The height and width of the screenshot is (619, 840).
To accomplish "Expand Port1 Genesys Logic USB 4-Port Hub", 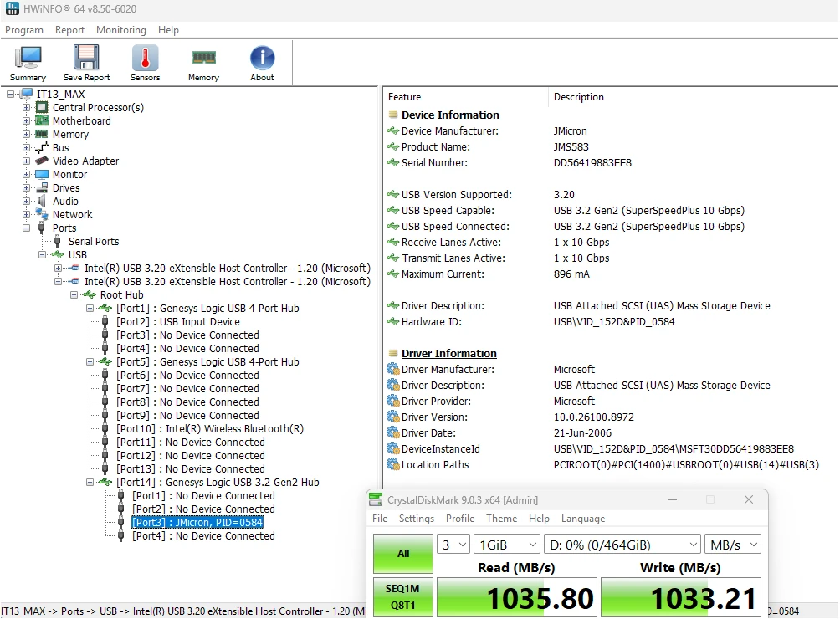I will (x=90, y=309).
